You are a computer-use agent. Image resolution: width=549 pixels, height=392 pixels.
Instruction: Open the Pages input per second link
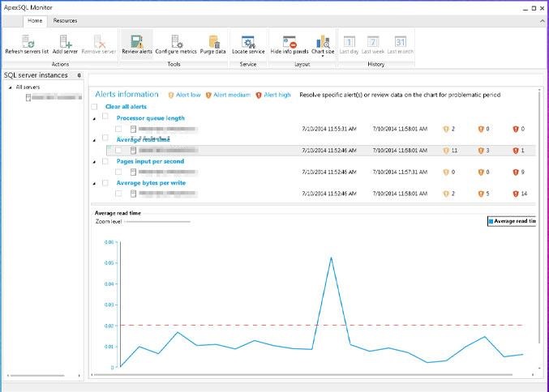tap(150, 161)
